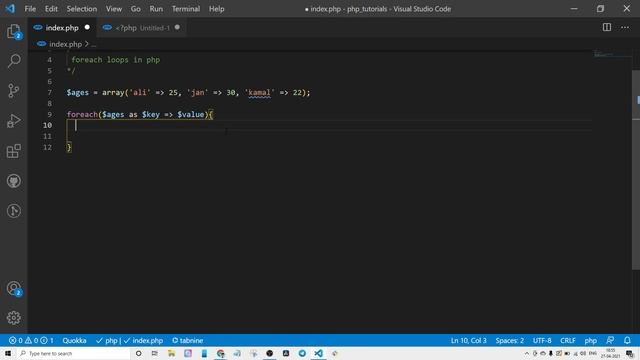Close Untitled-1 tab via unsaved dot

point(177,27)
